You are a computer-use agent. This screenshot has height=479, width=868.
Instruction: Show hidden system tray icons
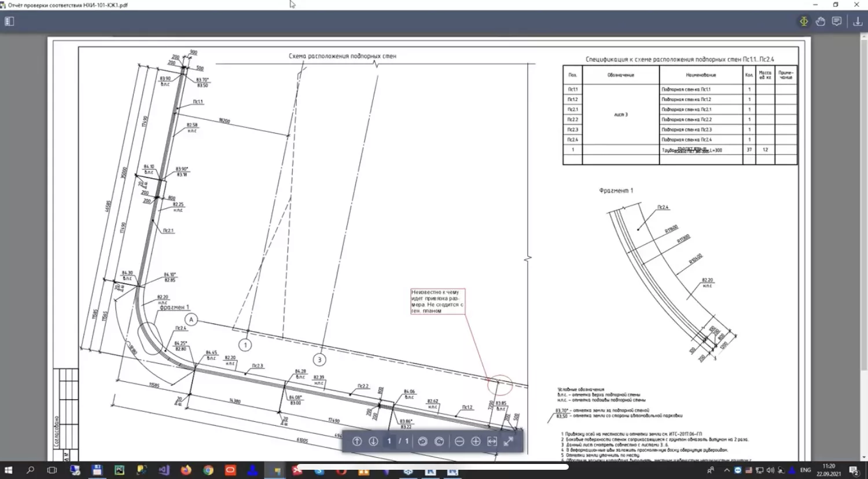727,470
